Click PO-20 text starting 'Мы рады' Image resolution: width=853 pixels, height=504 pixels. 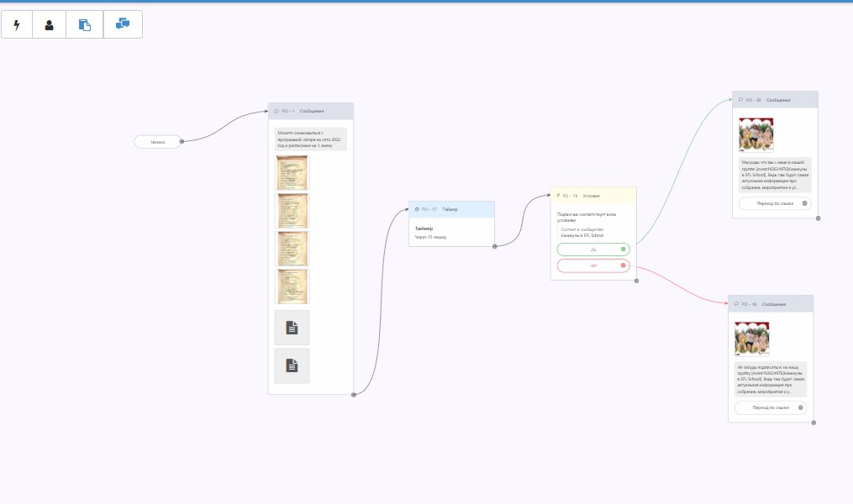point(775,175)
